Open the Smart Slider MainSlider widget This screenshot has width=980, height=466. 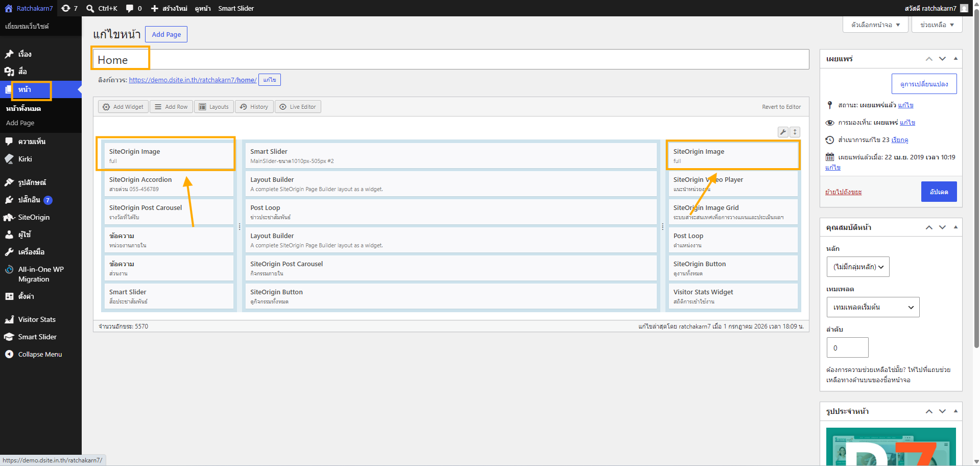pyautogui.click(x=451, y=156)
